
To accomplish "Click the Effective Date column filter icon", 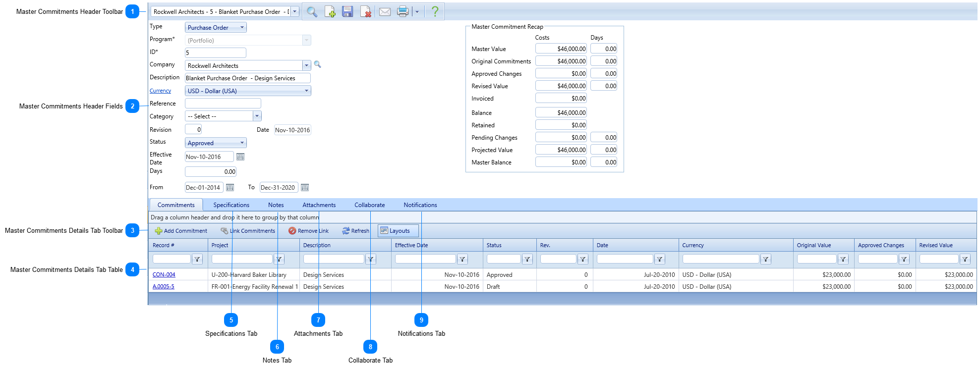I will click(462, 259).
